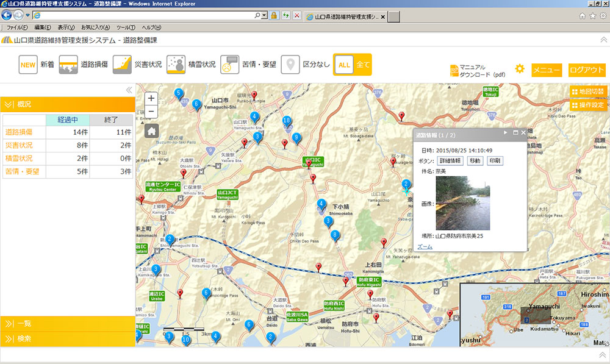
Task: Return map to home extent
Action: click(152, 130)
